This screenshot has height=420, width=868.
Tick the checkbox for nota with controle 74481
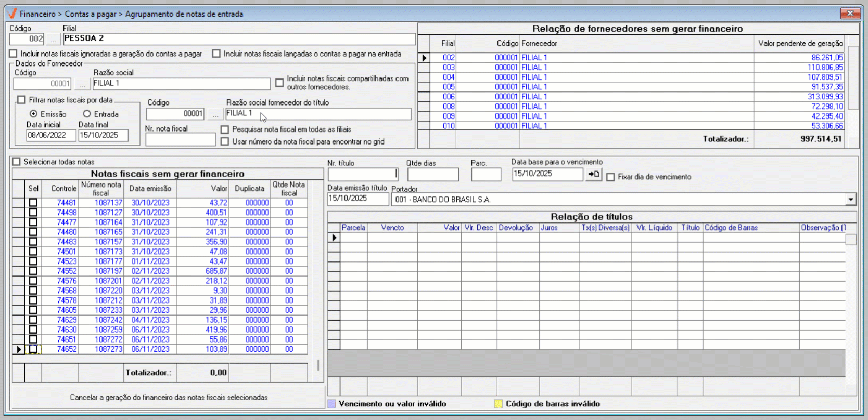[33, 203]
